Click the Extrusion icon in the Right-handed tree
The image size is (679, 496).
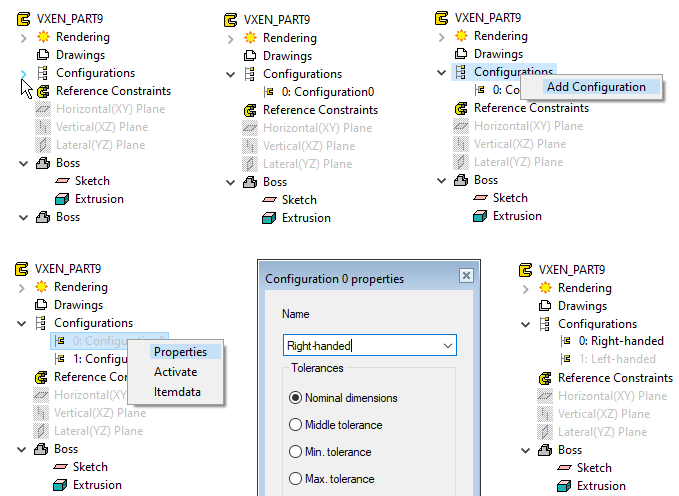[566, 486]
